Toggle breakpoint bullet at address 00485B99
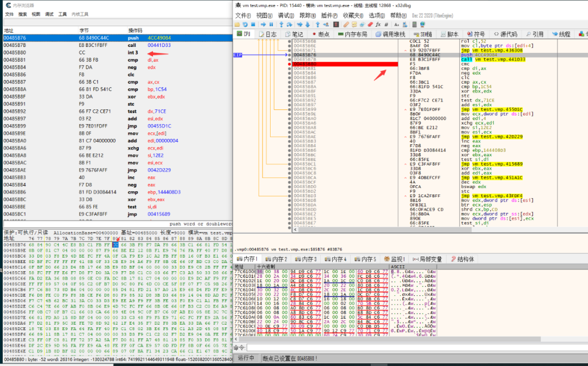This screenshot has width=588, height=366. [x=289, y=109]
